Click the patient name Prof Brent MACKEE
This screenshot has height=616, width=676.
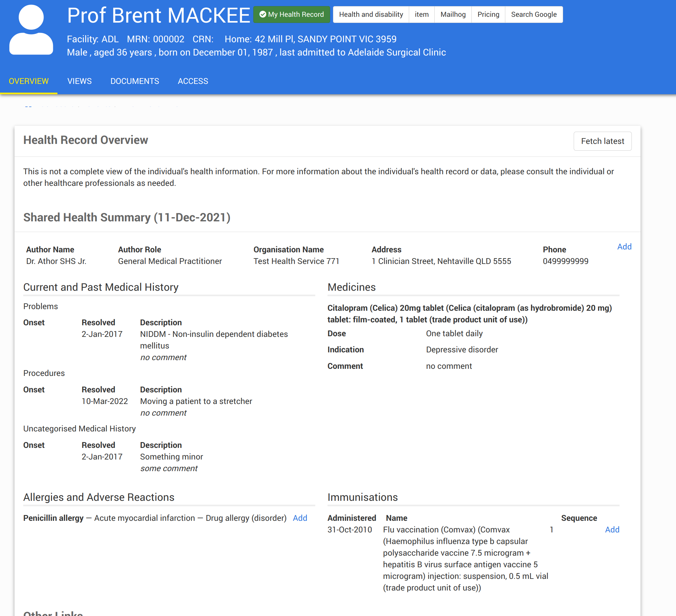click(x=158, y=15)
